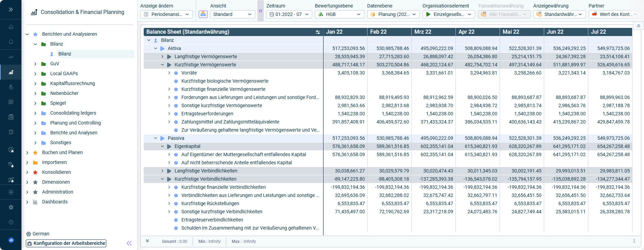The height and width of the screenshot is (250, 644).
Task: Open the Importieren menu section
Action: [x=54, y=162]
